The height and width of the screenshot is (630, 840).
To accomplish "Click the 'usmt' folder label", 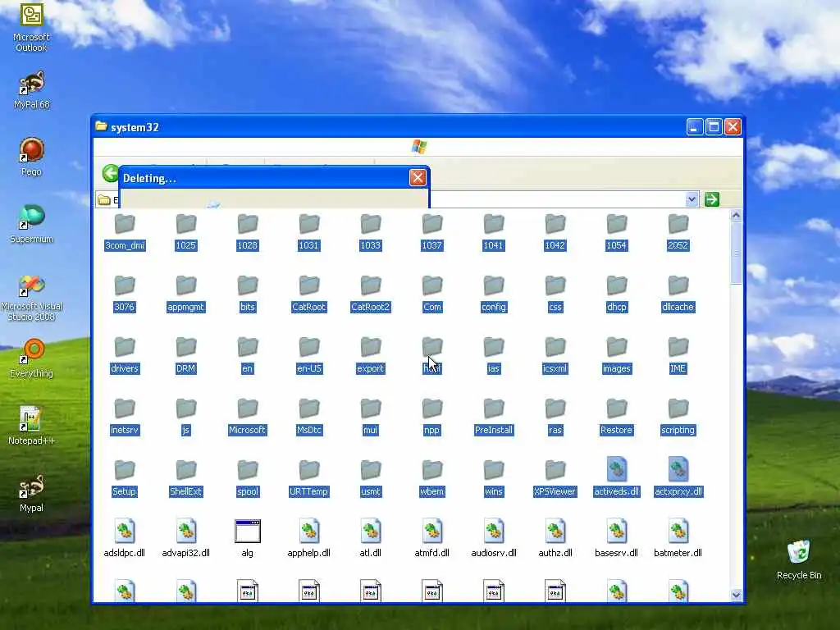I will 370,492.
